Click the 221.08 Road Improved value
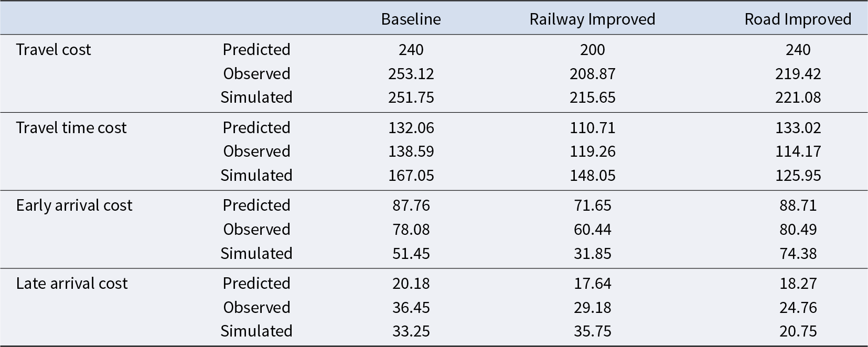Screen dimensions: 868x347 click(x=798, y=97)
